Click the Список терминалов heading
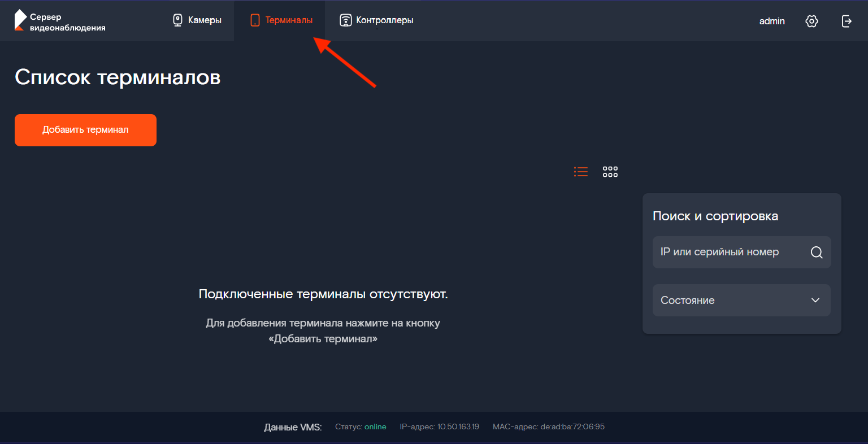Screen dimensions: 868x444 coord(118,77)
